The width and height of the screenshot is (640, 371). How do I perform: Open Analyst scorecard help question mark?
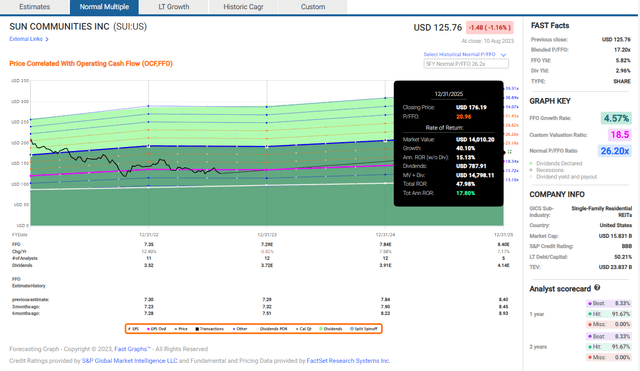click(597, 288)
